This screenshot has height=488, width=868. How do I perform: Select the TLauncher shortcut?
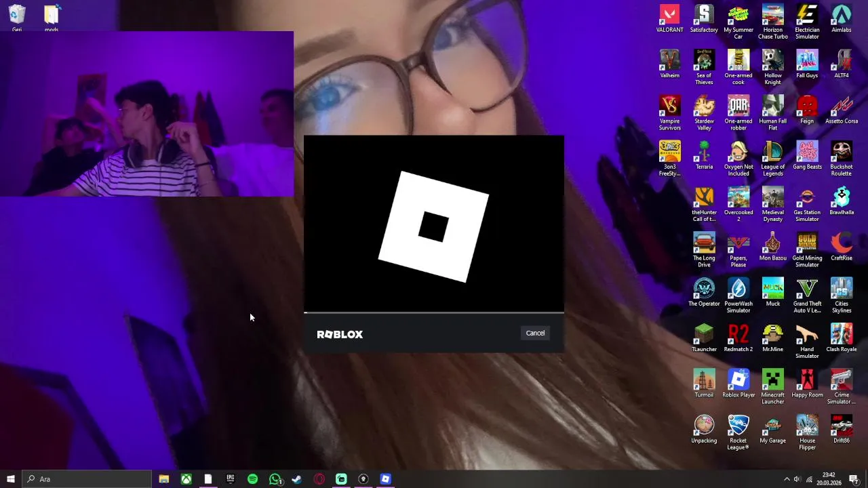(x=704, y=338)
